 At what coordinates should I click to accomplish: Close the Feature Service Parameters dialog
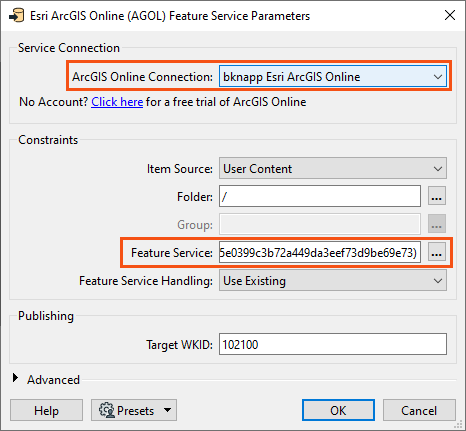(x=450, y=15)
